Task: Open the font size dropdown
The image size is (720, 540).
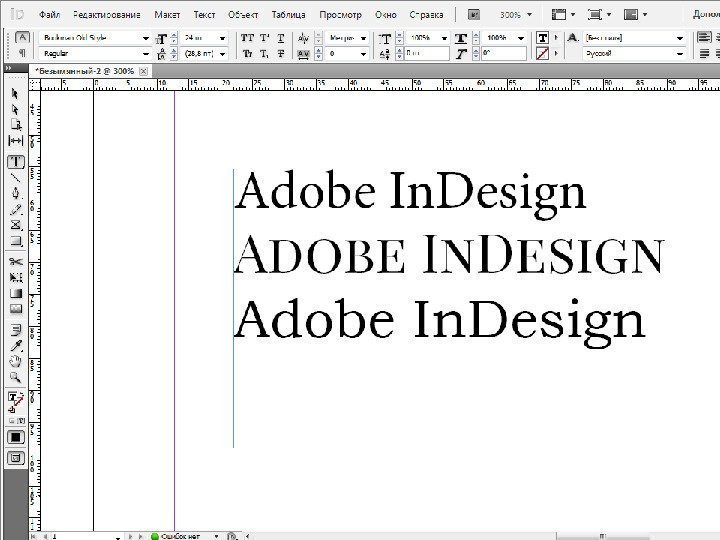Action: 222,38
